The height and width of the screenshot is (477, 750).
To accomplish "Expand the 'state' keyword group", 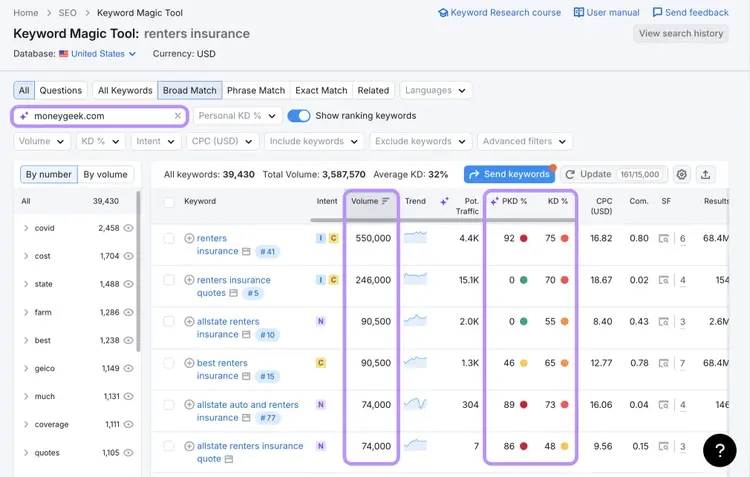I will coord(26,284).
